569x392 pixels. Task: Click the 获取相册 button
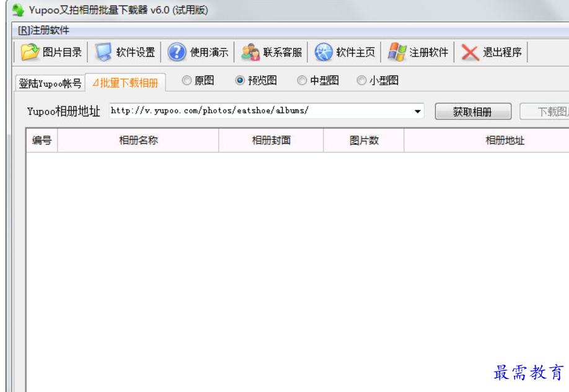(x=473, y=111)
